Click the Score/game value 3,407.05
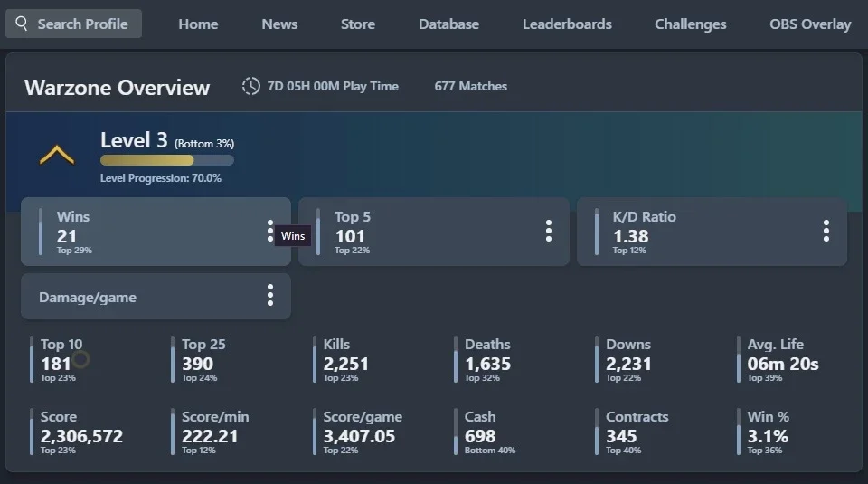The image size is (868, 484). pos(359,436)
